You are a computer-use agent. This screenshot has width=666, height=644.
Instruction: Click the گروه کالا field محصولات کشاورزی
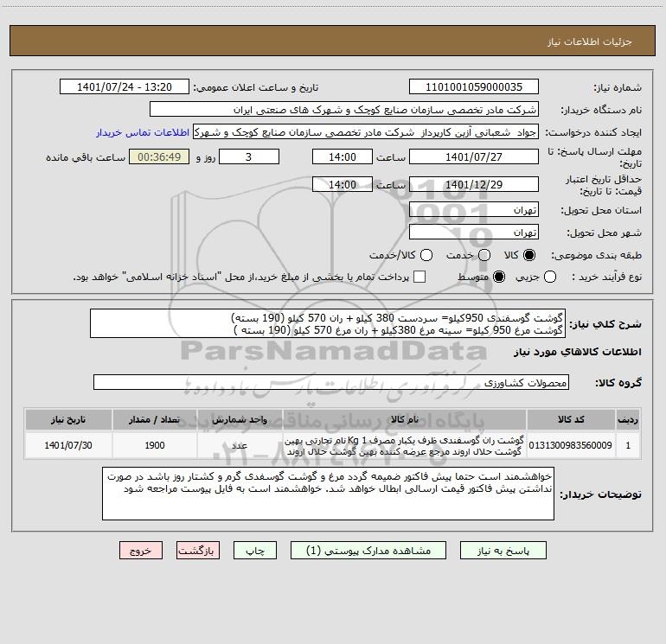331,382
